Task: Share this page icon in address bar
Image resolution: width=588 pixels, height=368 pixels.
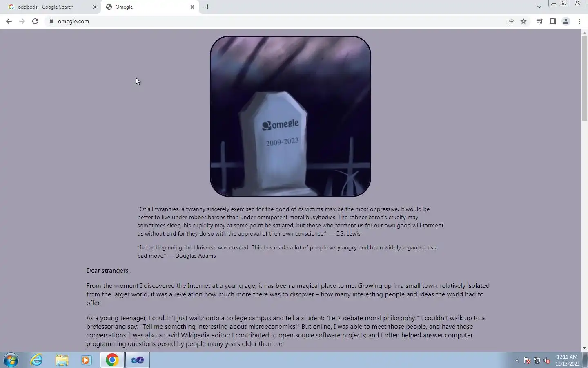Action: 510,21
